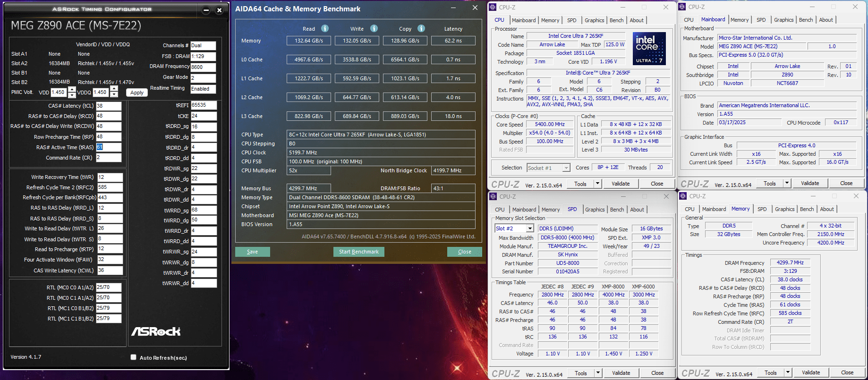Click the Close button at the bottom of AIDA64
The height and width of the screenshot is (380, 868).
(x=465, y=252)
